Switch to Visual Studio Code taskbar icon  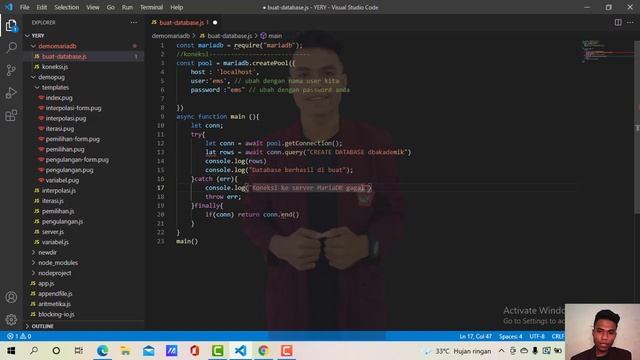tap(240, 351)
